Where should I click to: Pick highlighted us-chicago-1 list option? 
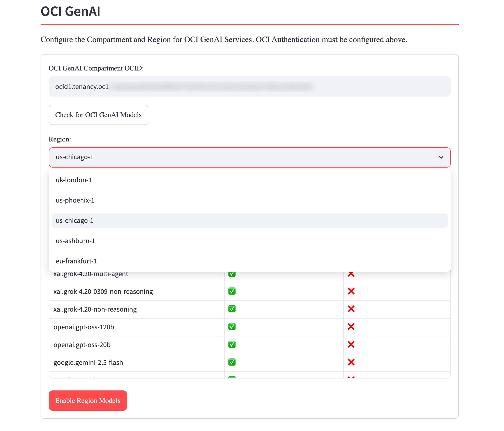pos(249,221)
